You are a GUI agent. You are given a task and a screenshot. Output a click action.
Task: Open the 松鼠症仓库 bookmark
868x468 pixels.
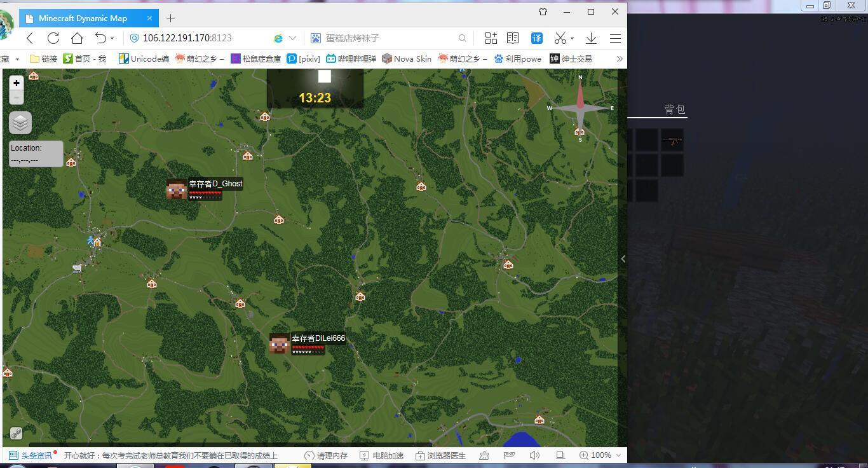pos(255,59)
